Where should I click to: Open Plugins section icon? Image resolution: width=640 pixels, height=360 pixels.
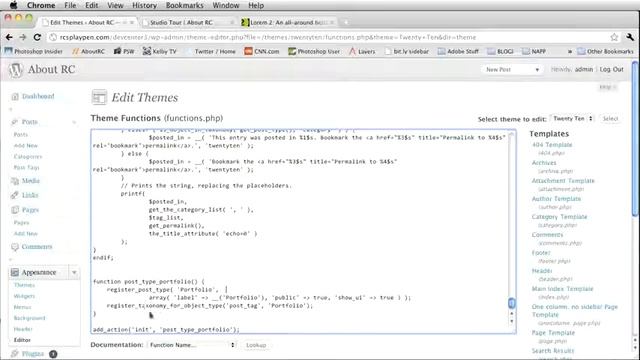tap(15, 353)
